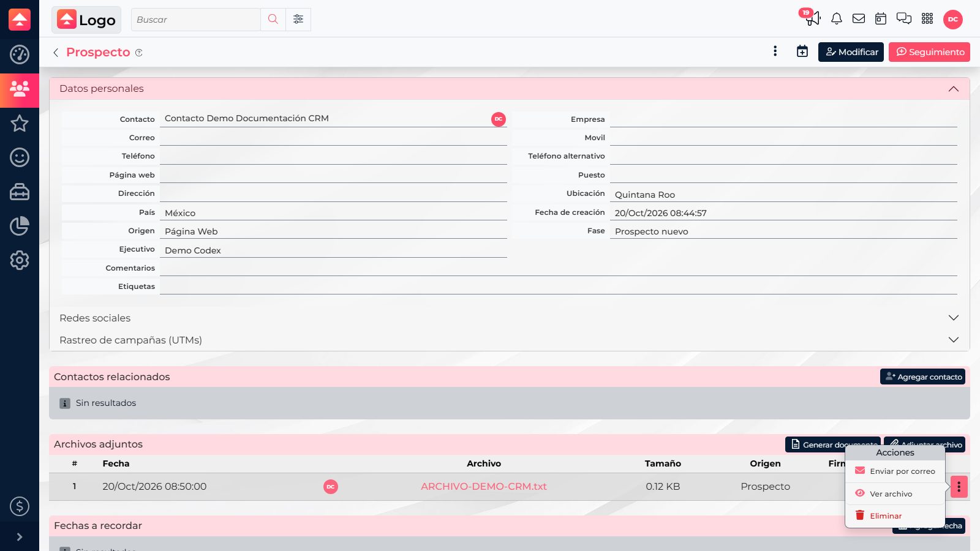Open the chat bubbles icon
This screenshot has height=551, width=980.
904,19
